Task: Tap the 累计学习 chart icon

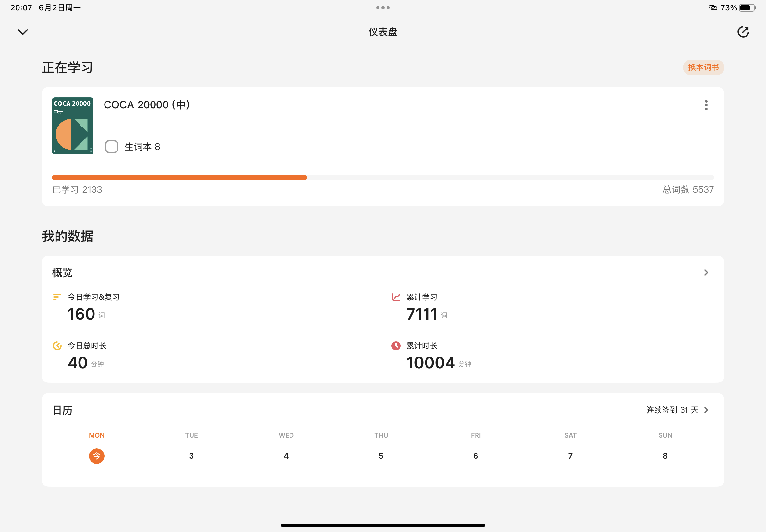Action: 396,297
